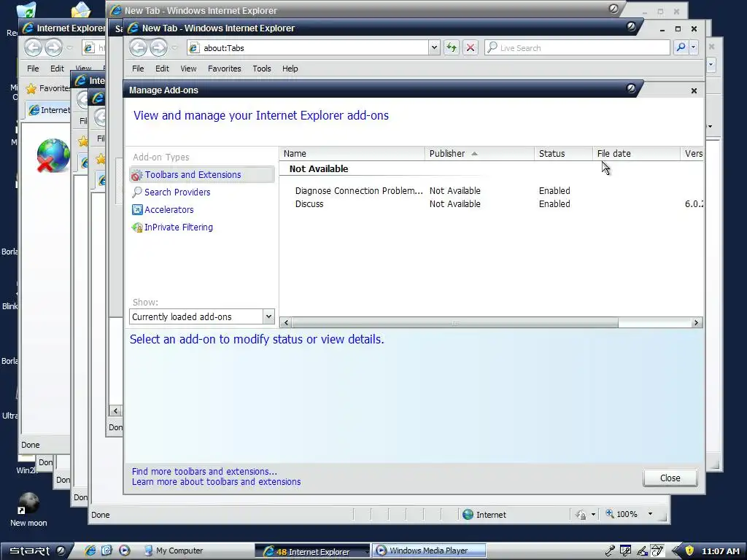The width and height of the screenshot is (747, 560).
Task: Sort add-ons by Publisher column header
Action: (x=479, y=153)
